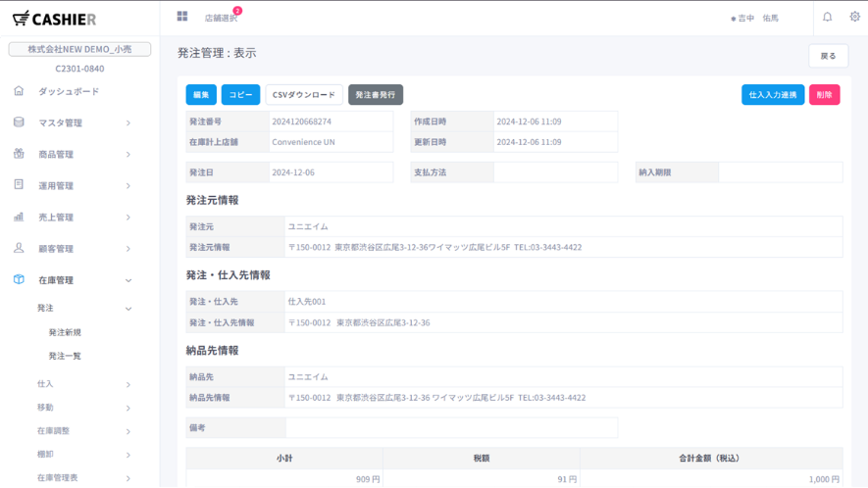Image resolution: width=868 pixels, height=488 pixels.
Task: Expand the 仕入 submenu
Action: coord(128,384)
